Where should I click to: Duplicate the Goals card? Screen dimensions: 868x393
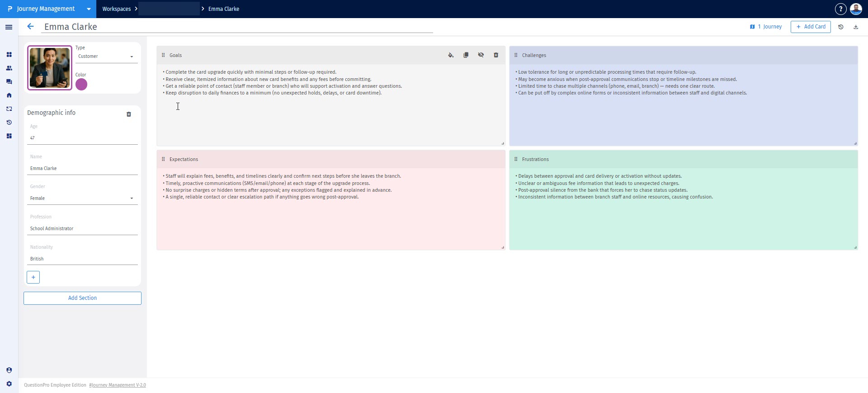[x=466, y=55]
